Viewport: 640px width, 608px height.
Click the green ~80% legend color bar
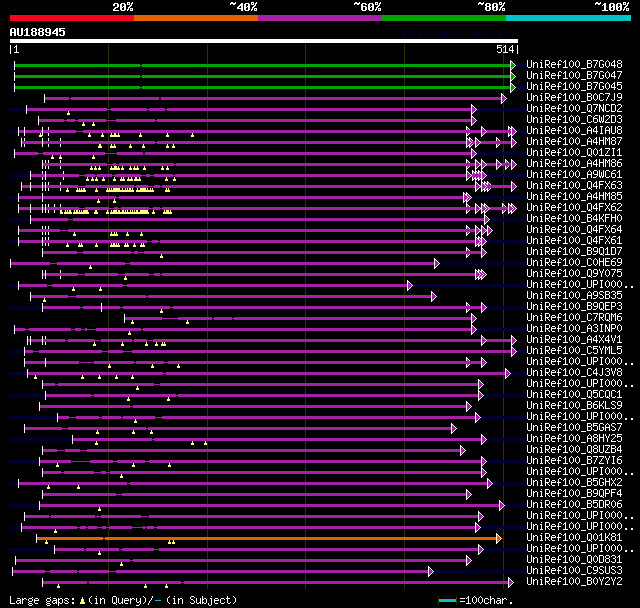(444, 18)
